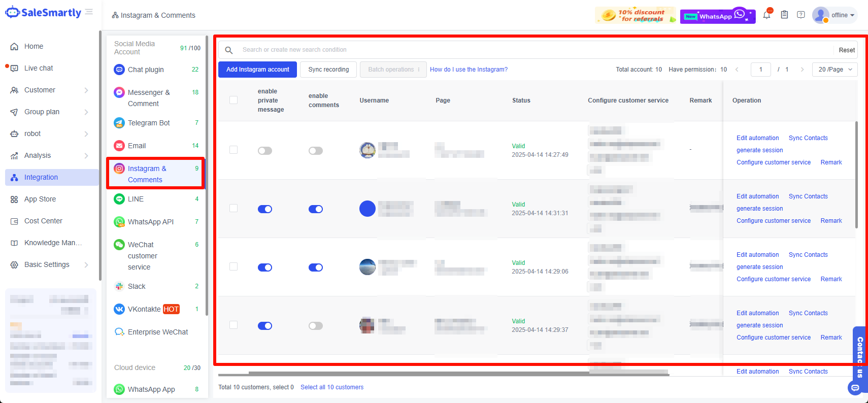Expand the offline status dropdown
This screenshot has width=868, height=403.
coord(843,15)
